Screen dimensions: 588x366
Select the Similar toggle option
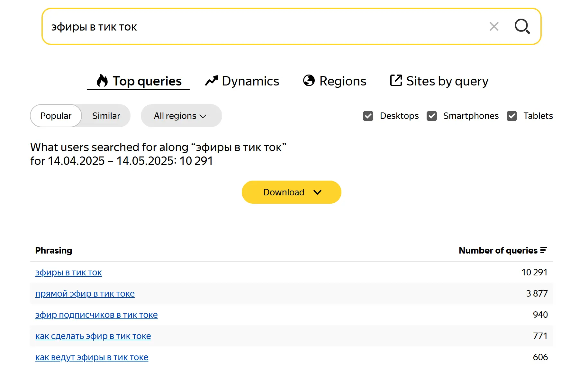(x=106, y=116)
